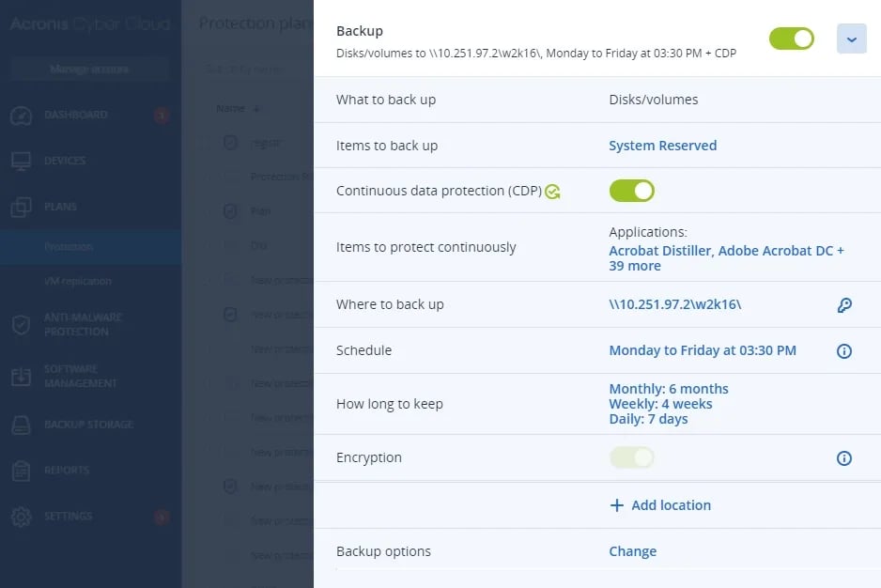The height and width of the screenshot is (588, 881).
Task: Open the Monday to Friday schedule link
Action: point(702,350)
